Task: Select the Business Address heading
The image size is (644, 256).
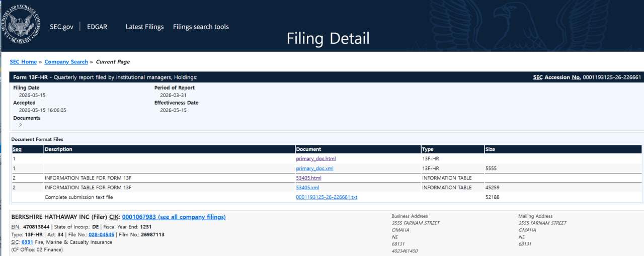Action: coord(410,216)
